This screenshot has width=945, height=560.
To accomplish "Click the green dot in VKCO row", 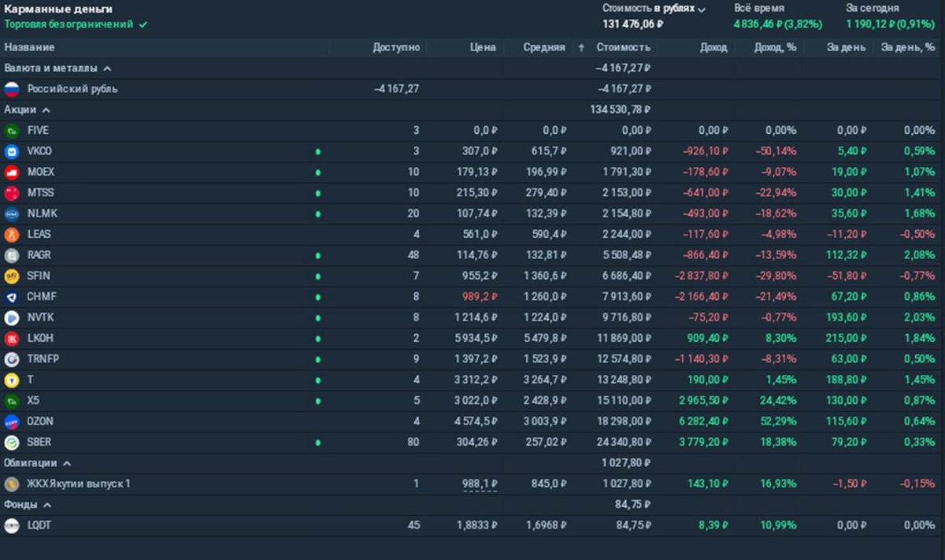I will [x=318, y=151].
